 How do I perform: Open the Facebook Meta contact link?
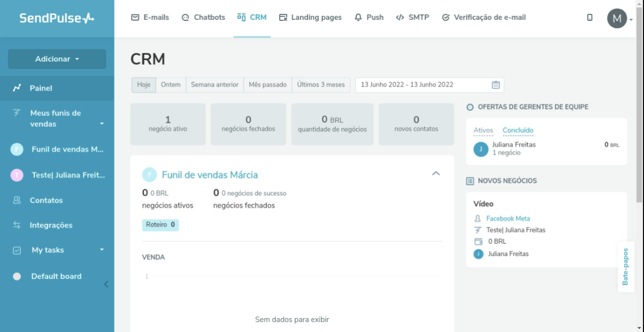[508, 218]
